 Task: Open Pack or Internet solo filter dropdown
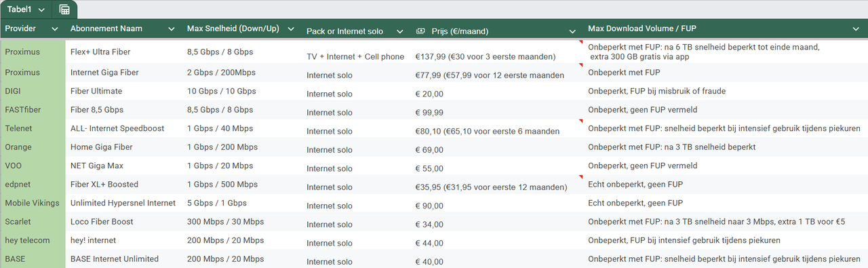399,31
